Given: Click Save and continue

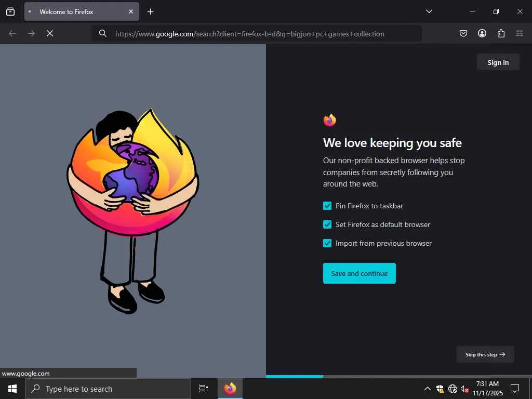Looking at the screenshot, I should coord(360,273).
